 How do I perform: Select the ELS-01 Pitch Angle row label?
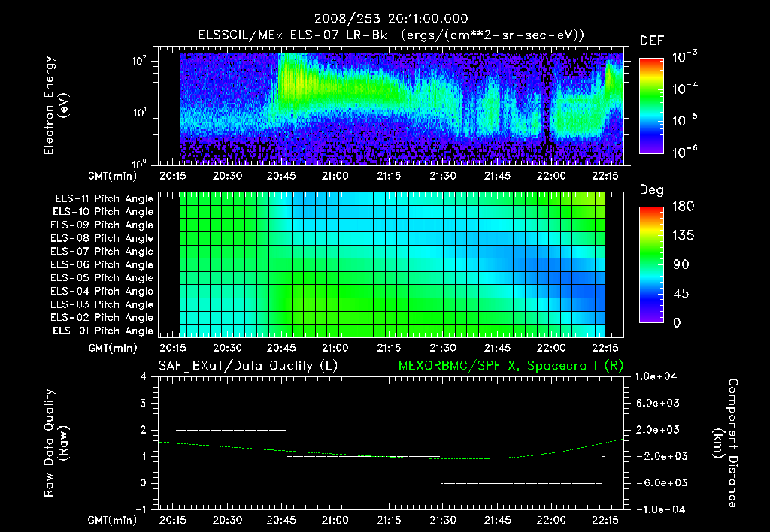pos(103,331)
